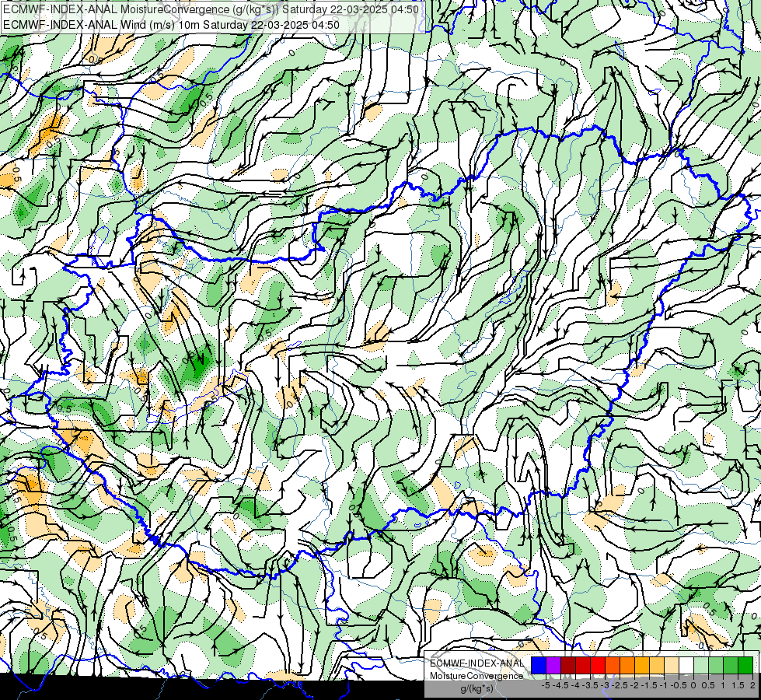Click the bright red swatch left of -3
This screenshot has width=761, height=700.
(x=598, y=665)
